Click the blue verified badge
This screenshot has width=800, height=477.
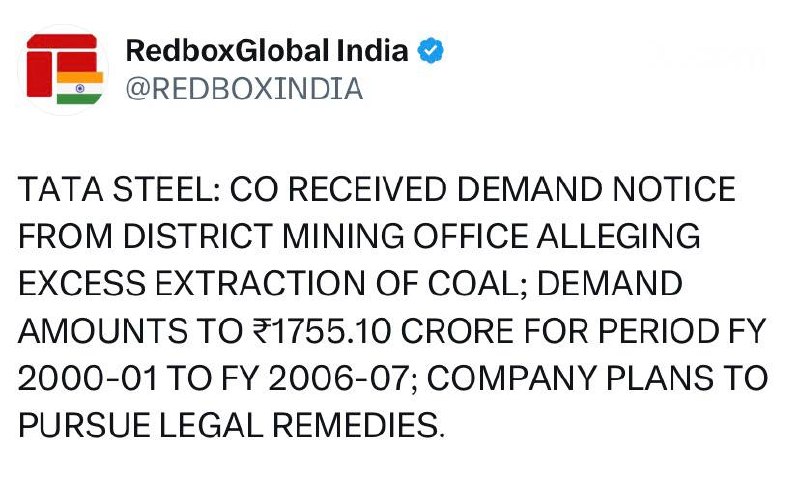pos(431,51)
